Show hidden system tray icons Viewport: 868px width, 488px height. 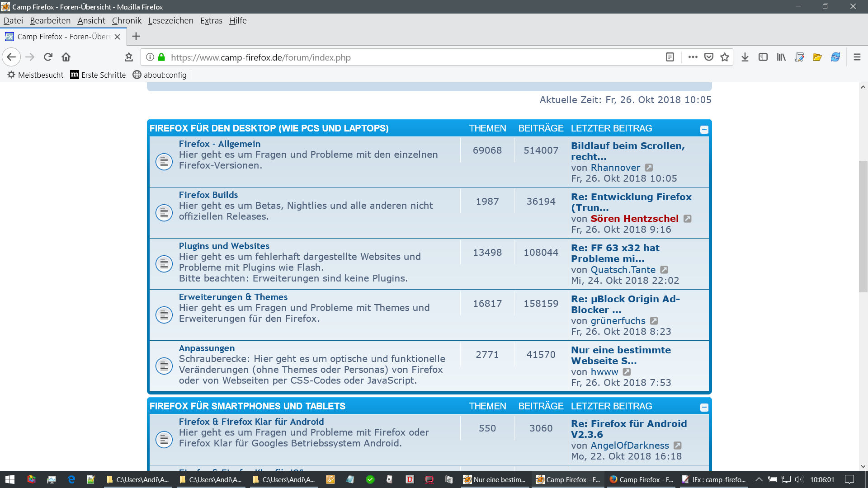[759, 479]
